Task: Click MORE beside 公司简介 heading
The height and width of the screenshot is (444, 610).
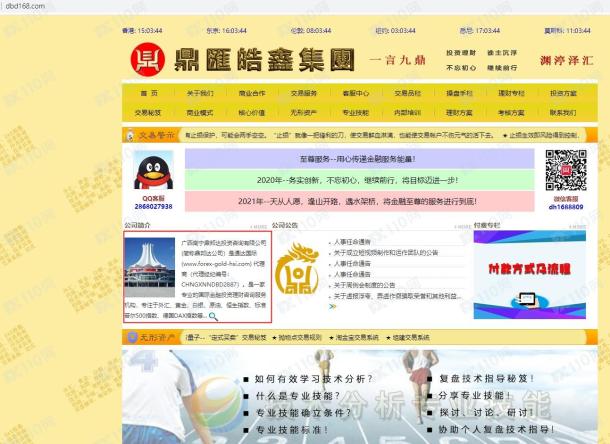Action: point(259,226)
